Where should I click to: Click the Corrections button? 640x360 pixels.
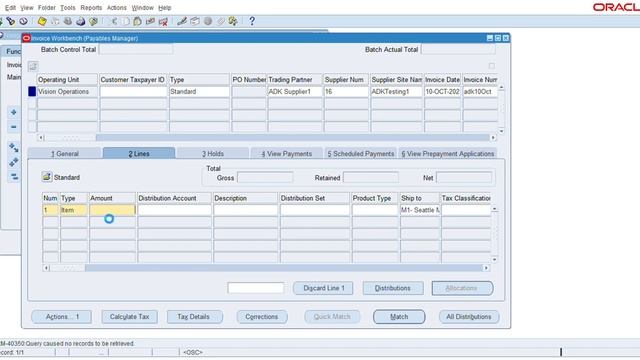pyautogui.click(x=262, y=317)
